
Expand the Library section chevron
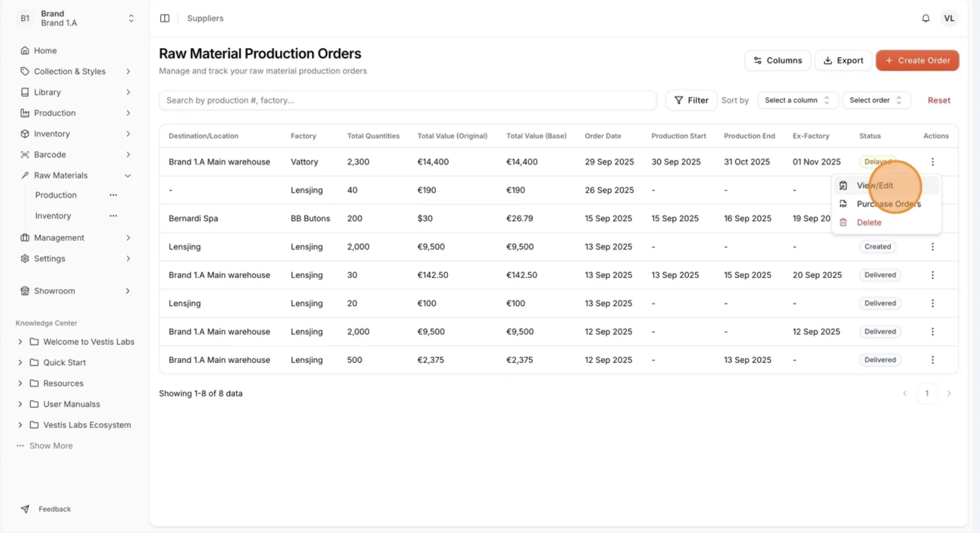[x=128, y=92]
